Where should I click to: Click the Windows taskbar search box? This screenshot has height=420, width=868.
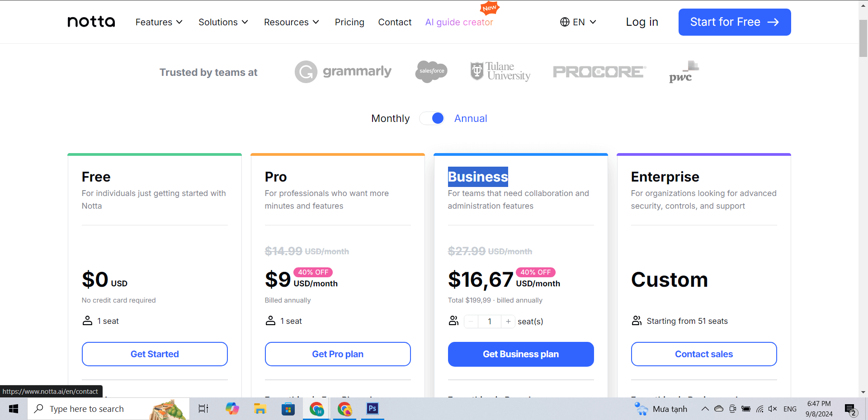pos(87,409)
